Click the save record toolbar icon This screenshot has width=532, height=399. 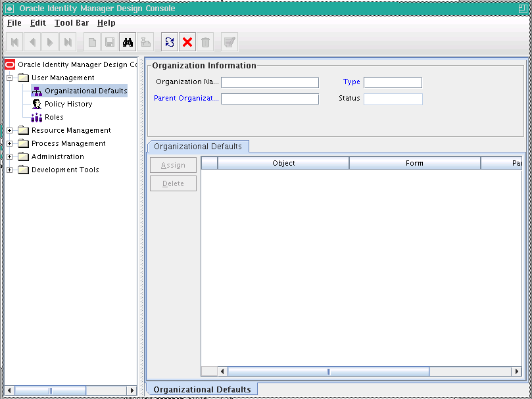109,41
